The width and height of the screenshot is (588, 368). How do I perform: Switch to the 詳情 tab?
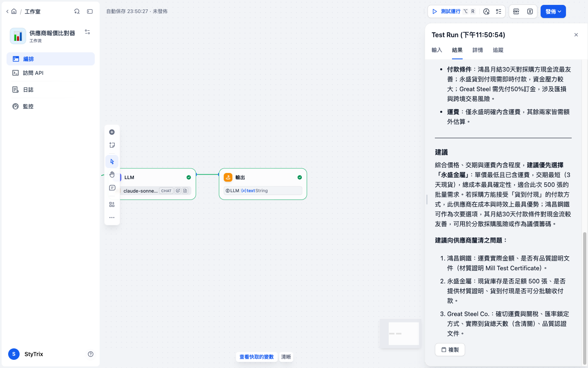(478, 50)
